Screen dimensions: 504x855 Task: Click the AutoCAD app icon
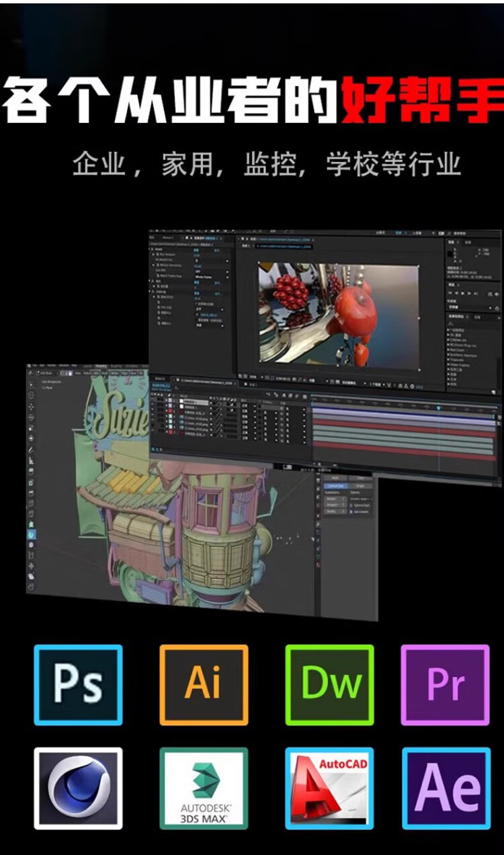pyautogui.click(x=329, y=788)
